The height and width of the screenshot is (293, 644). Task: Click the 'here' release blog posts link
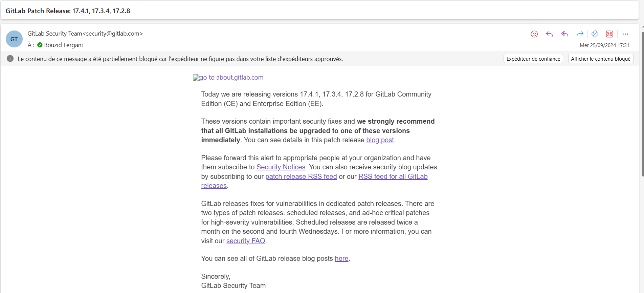[341, 258]
